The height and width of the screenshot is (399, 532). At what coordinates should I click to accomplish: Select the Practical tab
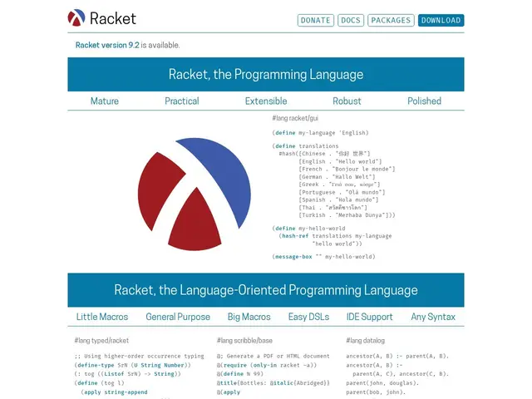pos(182,101)
